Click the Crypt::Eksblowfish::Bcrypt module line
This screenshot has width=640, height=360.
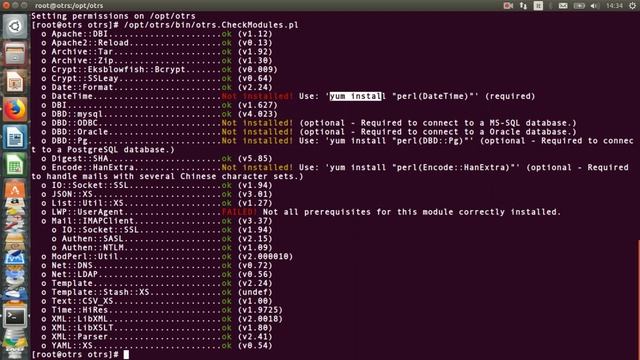pyautogui.click(x=159, y=69)
